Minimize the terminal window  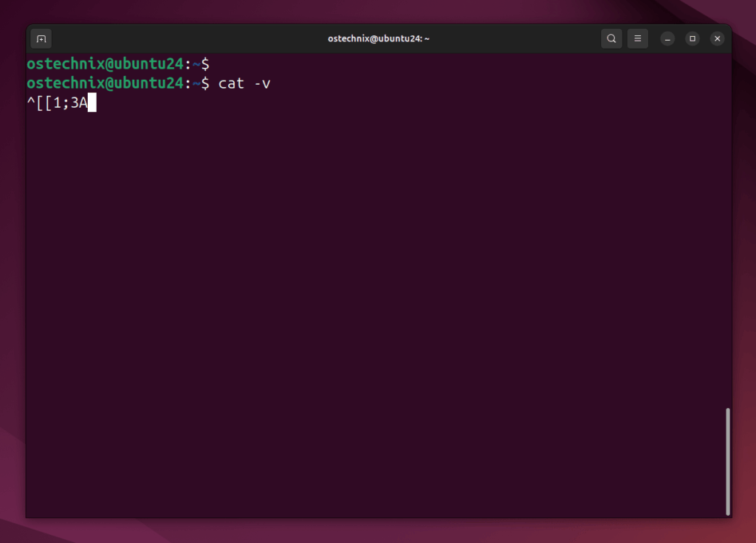tap(667, 38)
